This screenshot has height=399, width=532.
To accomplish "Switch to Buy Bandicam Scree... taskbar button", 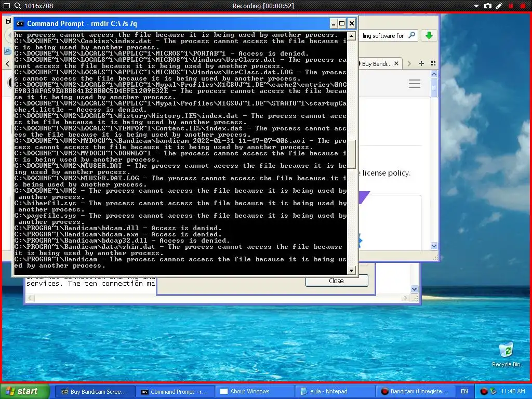I will pyautogui.click(x=95, y=392).
